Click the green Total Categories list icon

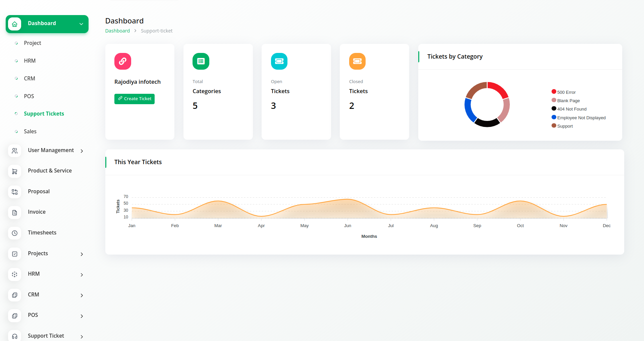point(201,61)
